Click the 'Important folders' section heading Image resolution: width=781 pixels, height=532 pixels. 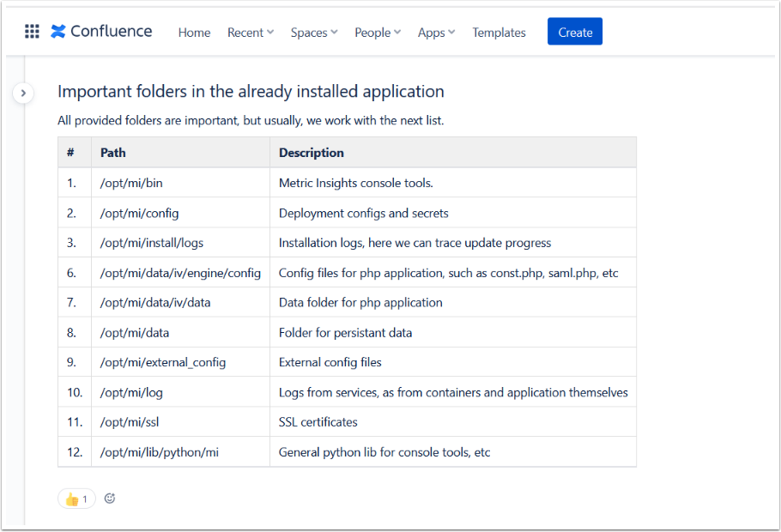251,91
